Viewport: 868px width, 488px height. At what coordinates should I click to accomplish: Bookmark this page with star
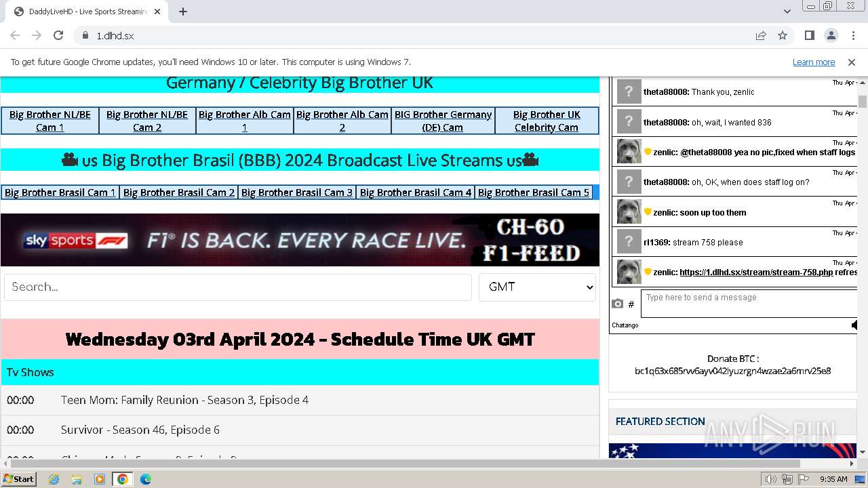[783, 35]
